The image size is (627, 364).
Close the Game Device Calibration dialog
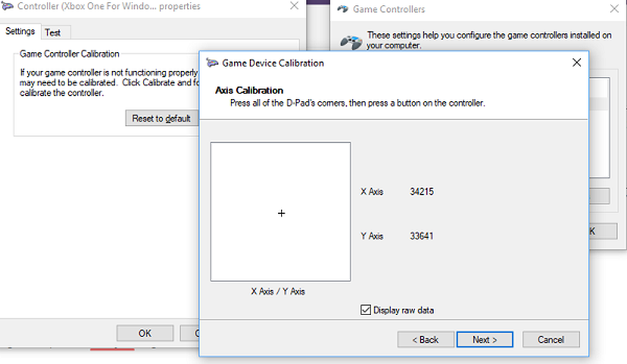(577, 63)
